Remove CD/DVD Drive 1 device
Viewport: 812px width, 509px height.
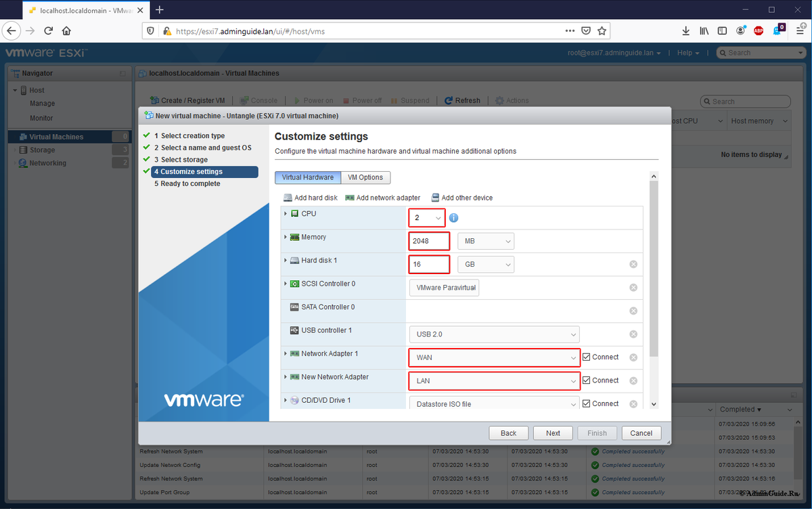[x=633, y=404]
